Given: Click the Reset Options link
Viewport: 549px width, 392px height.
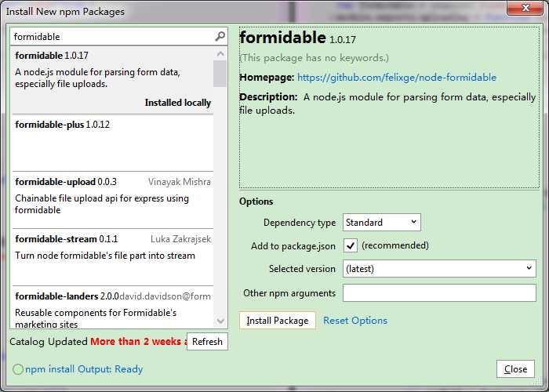Looking at the screenshot, I should pos(355,321).
